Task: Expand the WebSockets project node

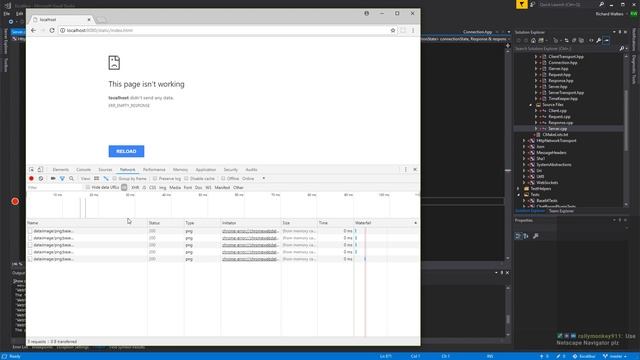Action: [x=524, y=183]
